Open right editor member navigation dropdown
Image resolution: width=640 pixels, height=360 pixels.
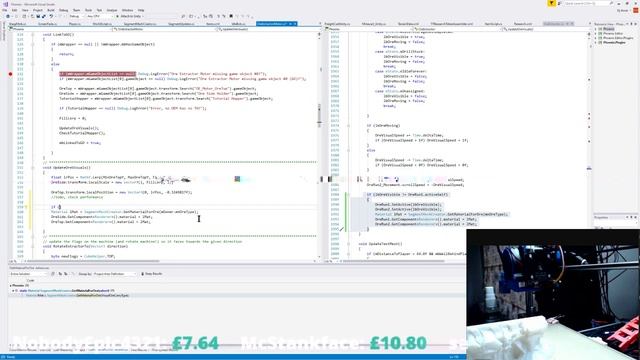tap(546, 29)
